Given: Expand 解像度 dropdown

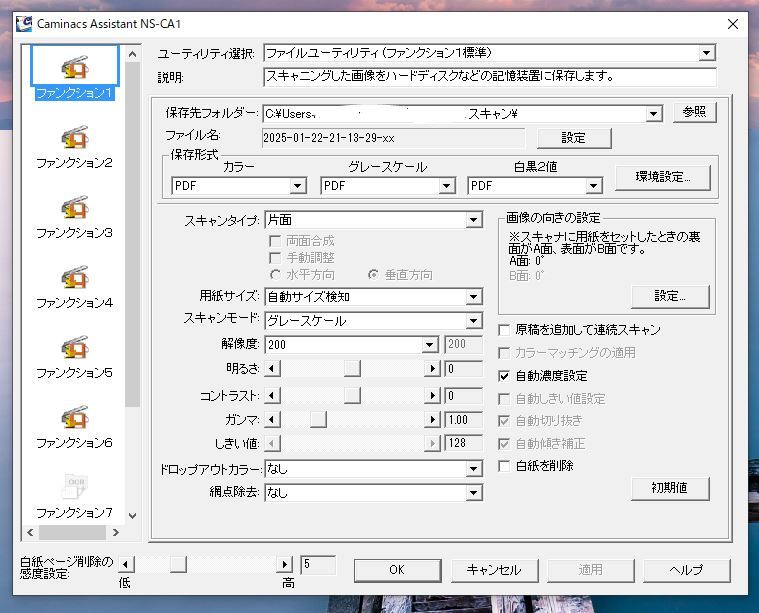Looking at the screenshot, I should (x=429, y=345).
